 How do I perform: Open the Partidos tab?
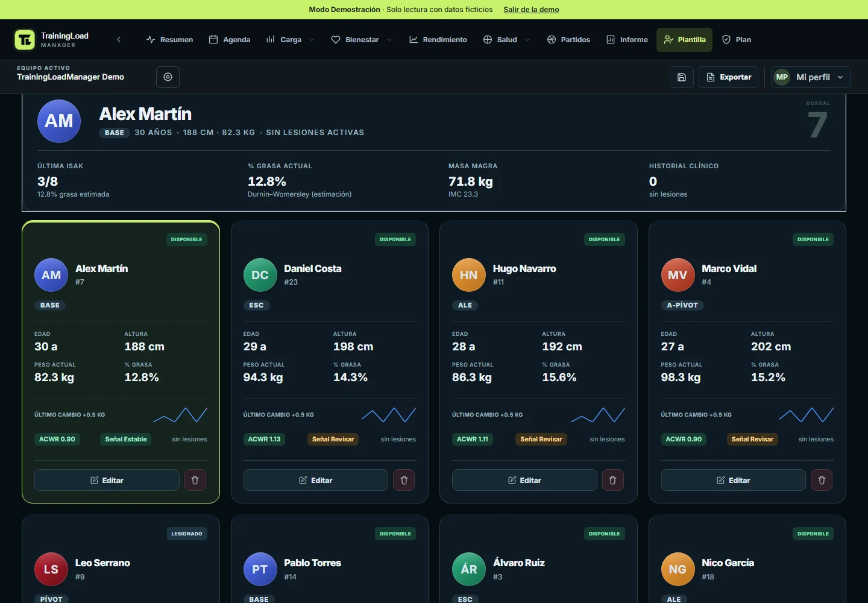click(568, 40)
